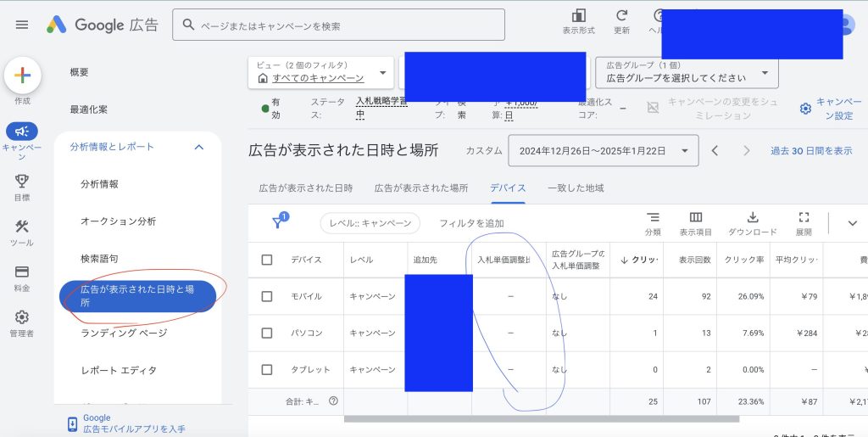
Task: Switch to 広告が表示された場所 tab
Action: click(421, 188)
